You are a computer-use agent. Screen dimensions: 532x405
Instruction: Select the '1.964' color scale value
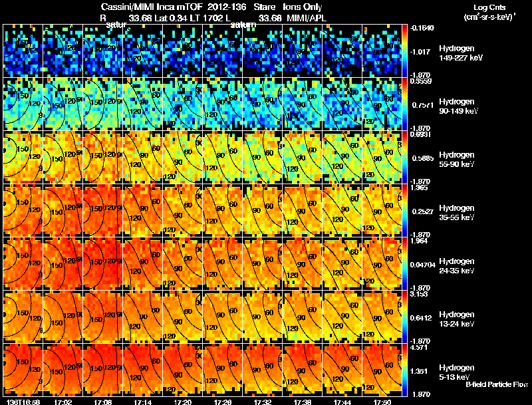click(x=420, y=241)
